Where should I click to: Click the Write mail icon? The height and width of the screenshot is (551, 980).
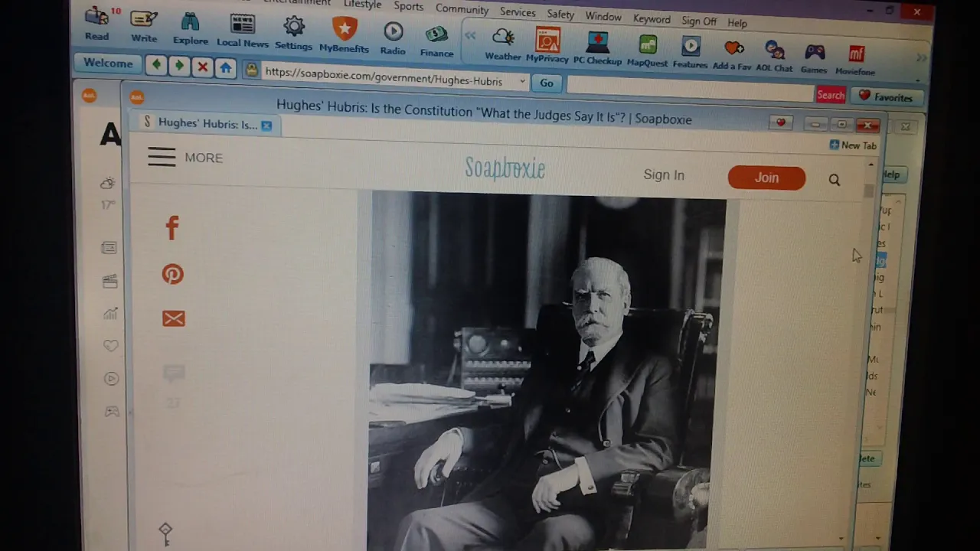(143, 24)
